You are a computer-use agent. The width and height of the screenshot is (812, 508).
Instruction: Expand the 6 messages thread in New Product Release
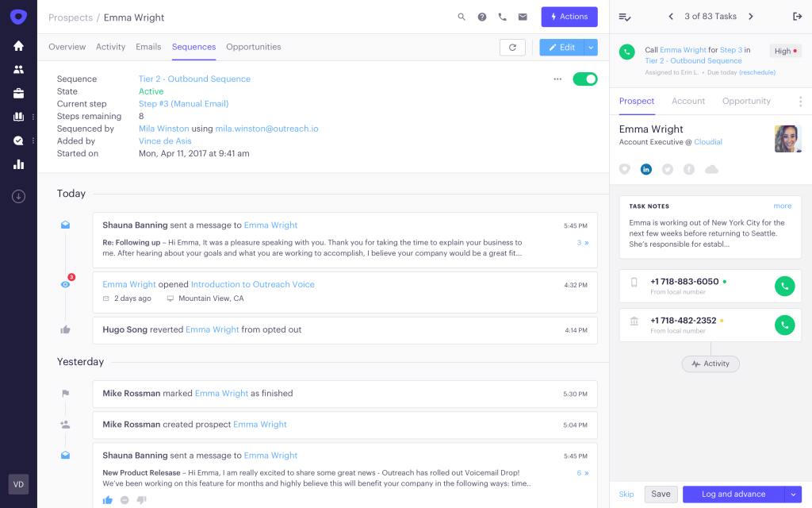583,473
